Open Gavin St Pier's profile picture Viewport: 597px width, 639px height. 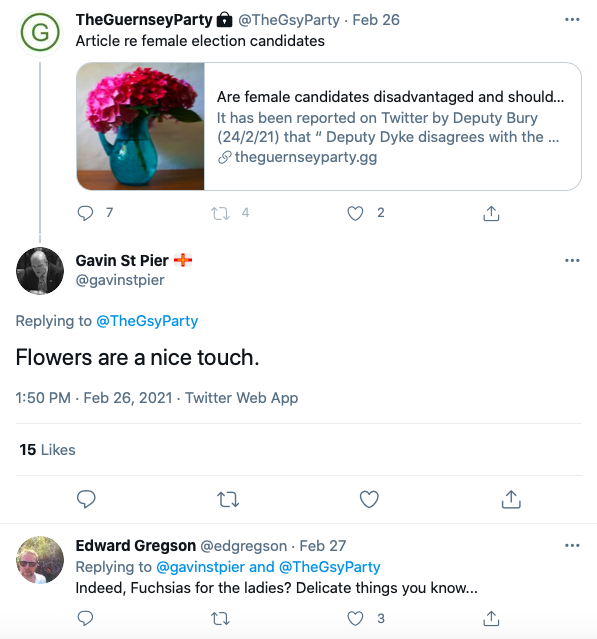(x=40, y=271)
